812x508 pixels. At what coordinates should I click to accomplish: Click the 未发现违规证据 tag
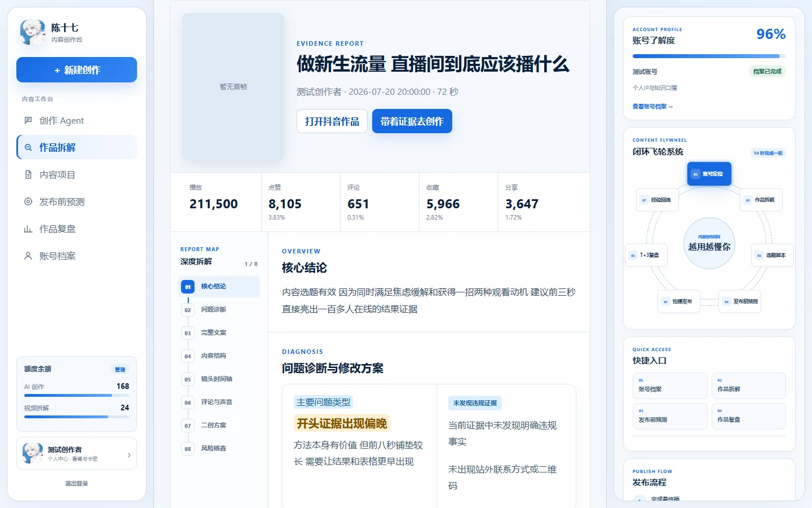tap(475, 403)
